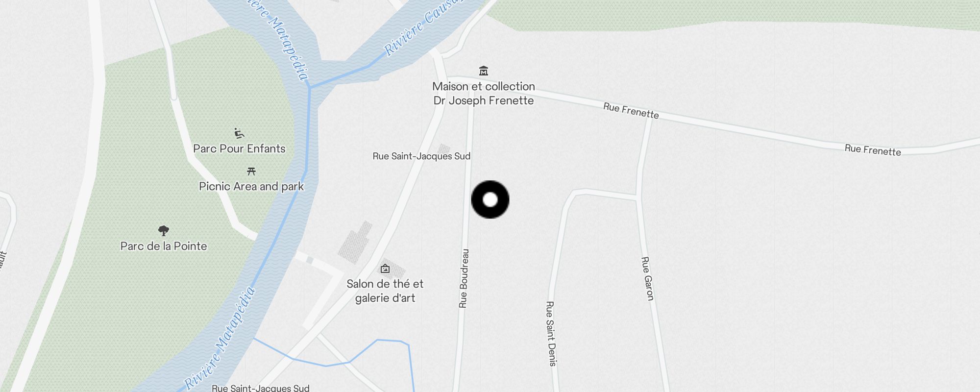The height and width of the screenshot is (392, 980).
Task: Click the picnic table icon
Action: click(x=251, y=171)
